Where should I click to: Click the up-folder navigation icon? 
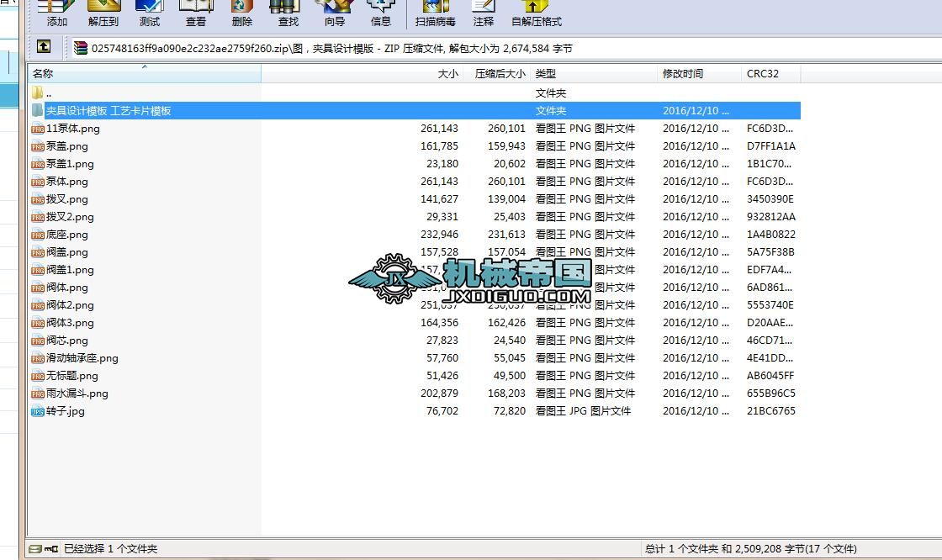43,48
